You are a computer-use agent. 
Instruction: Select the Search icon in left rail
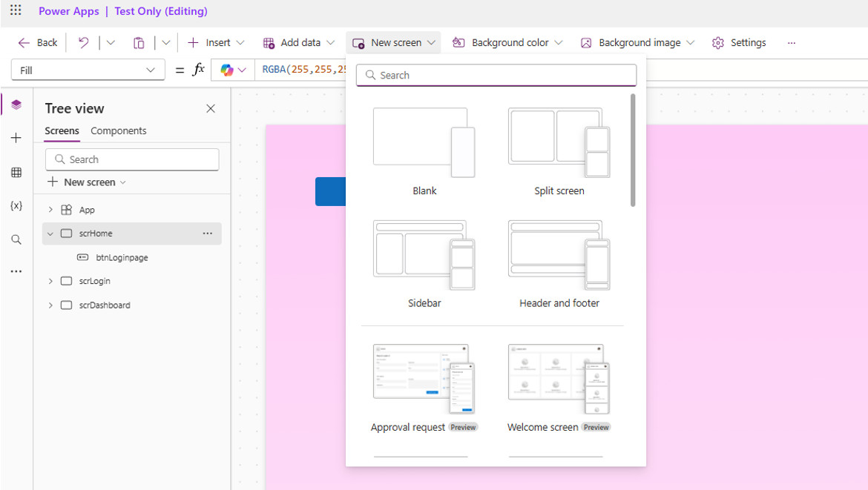tap(16, 239)
